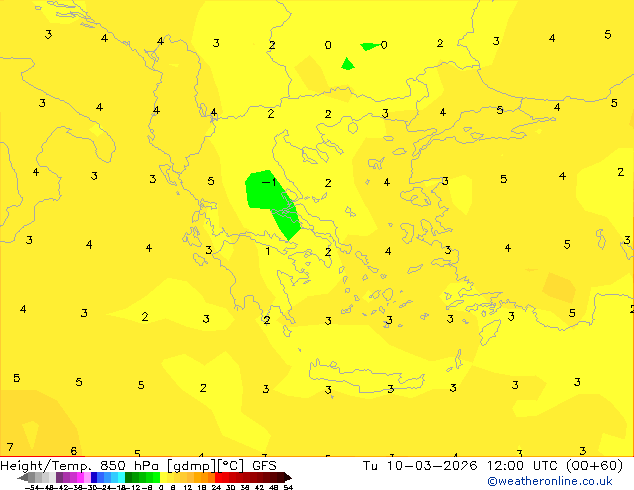Click the orange patch on the right side

558,288
